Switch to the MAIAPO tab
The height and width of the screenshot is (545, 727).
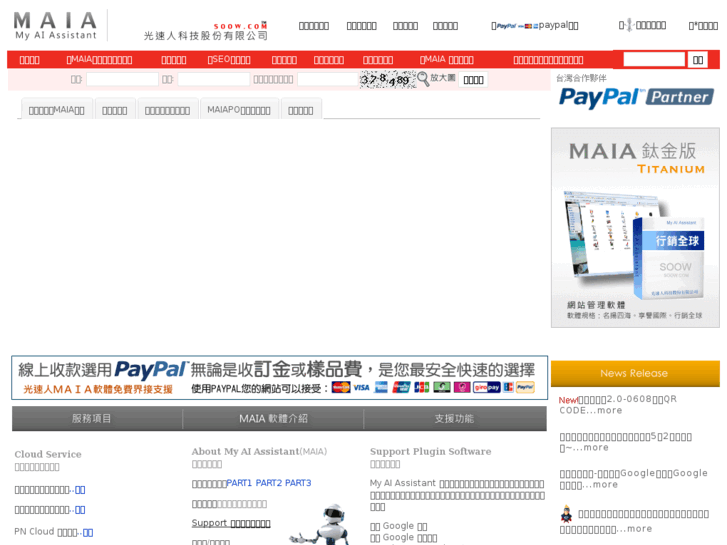tap(239, 110)
